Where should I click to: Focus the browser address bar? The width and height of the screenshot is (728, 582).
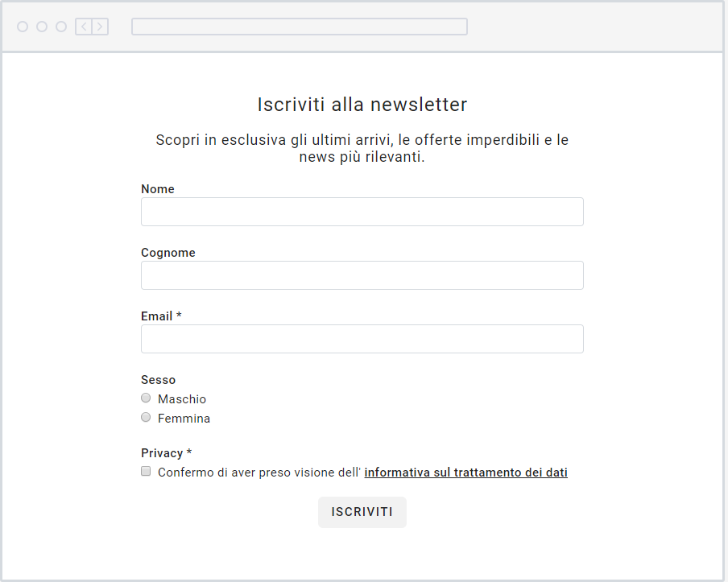pyautogui.click(x=299, y=27)
